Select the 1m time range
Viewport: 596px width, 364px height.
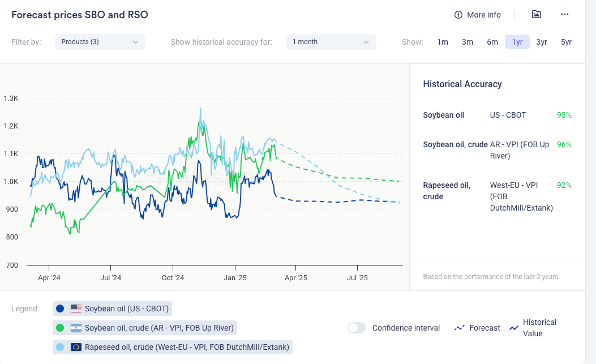tap(443, 42)
